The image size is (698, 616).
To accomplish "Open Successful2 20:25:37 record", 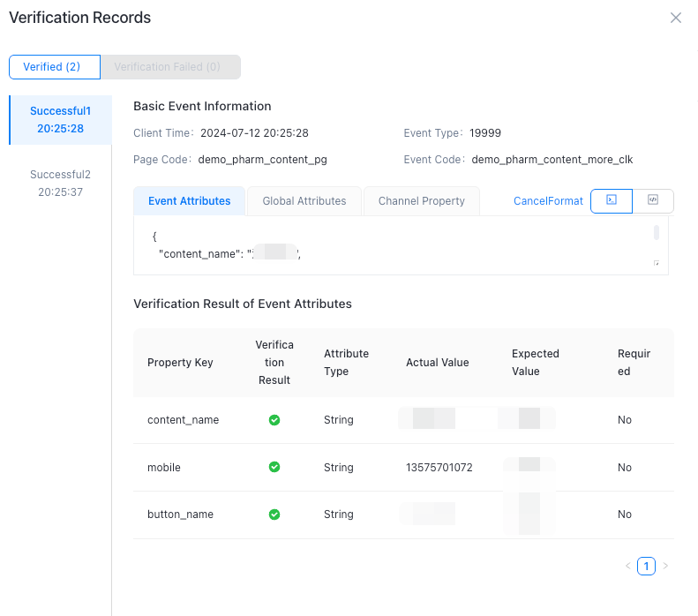I will (61, 183).
